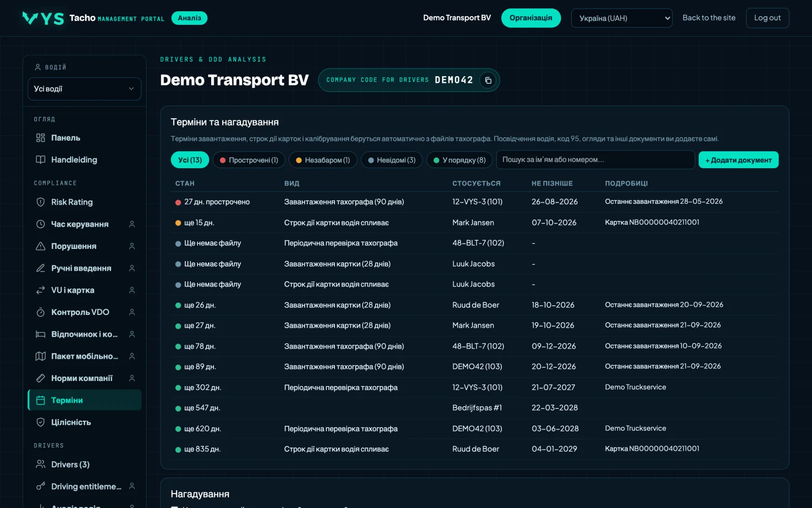Click the Час керування clock icon

pos(41,224)
